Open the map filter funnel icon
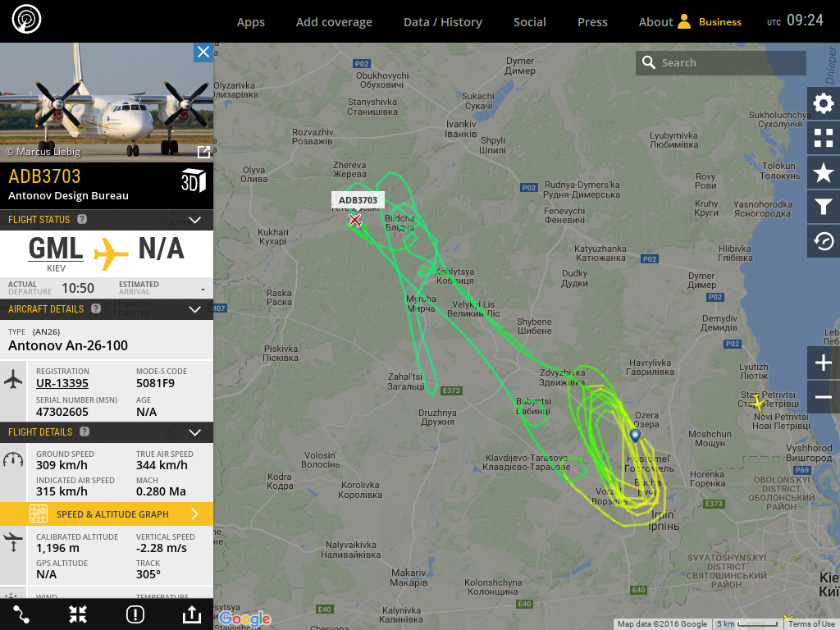Viewport: 840px width, 630px height. 824,207
